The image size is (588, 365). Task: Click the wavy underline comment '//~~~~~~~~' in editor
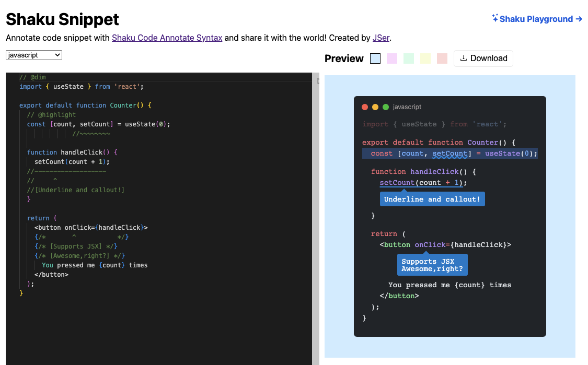[x=91, y=133]
